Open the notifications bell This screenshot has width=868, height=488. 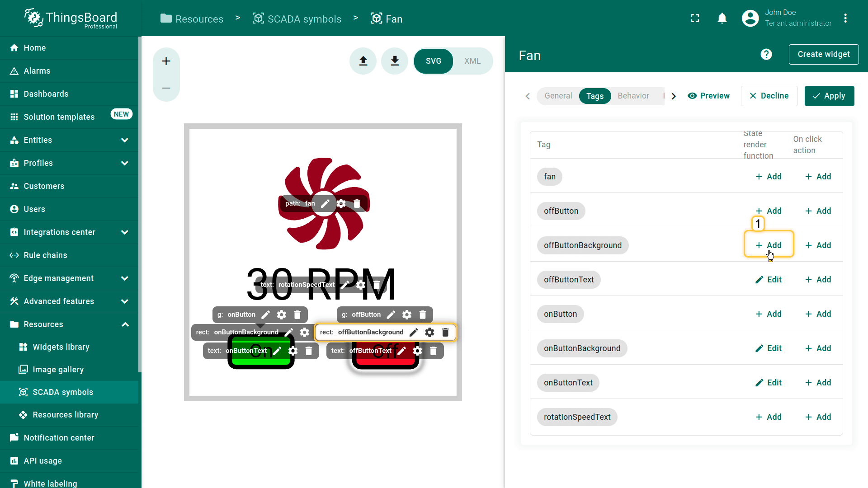pyautogui.click(x=722, y=19)
